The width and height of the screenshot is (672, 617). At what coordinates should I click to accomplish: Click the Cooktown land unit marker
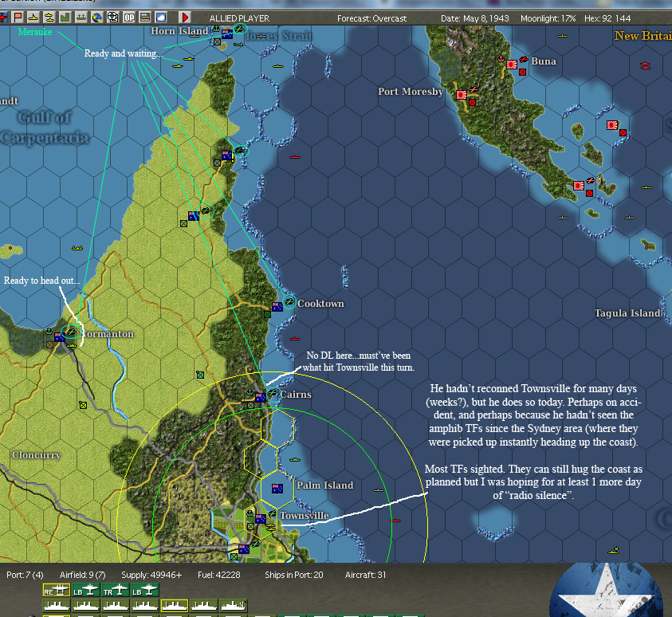tap(267, 315)
